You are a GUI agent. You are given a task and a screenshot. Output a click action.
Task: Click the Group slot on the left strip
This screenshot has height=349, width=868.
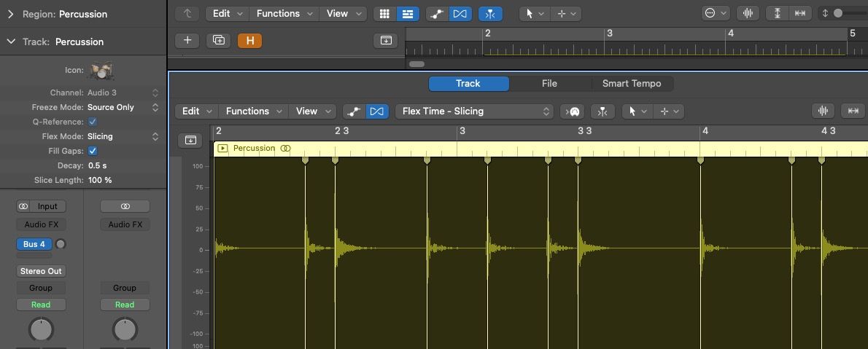point(41,288)
